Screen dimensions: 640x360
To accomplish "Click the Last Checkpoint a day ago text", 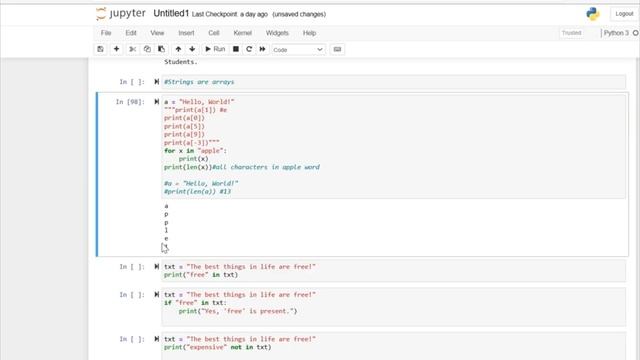I will tap(229, 14).
